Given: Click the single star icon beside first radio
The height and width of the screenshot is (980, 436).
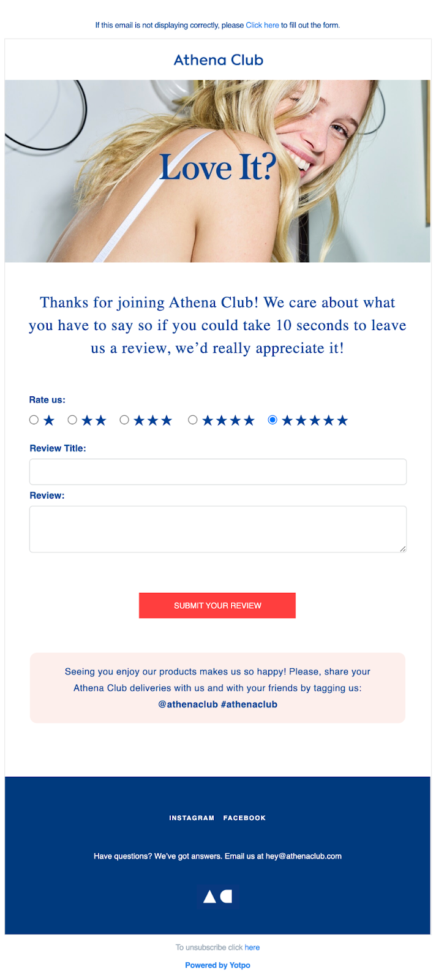Looking at the screenshot, I should click(x=49, y=420).
